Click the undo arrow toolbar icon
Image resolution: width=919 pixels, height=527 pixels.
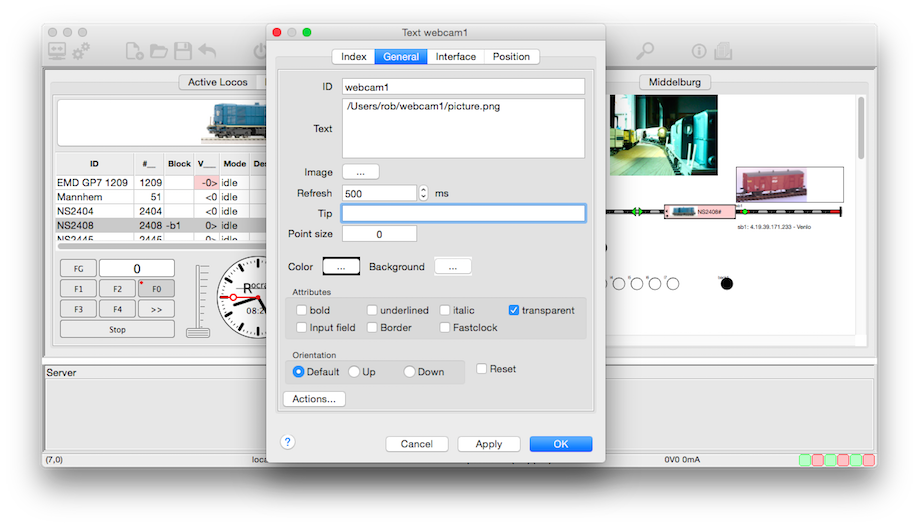point(207,51)
